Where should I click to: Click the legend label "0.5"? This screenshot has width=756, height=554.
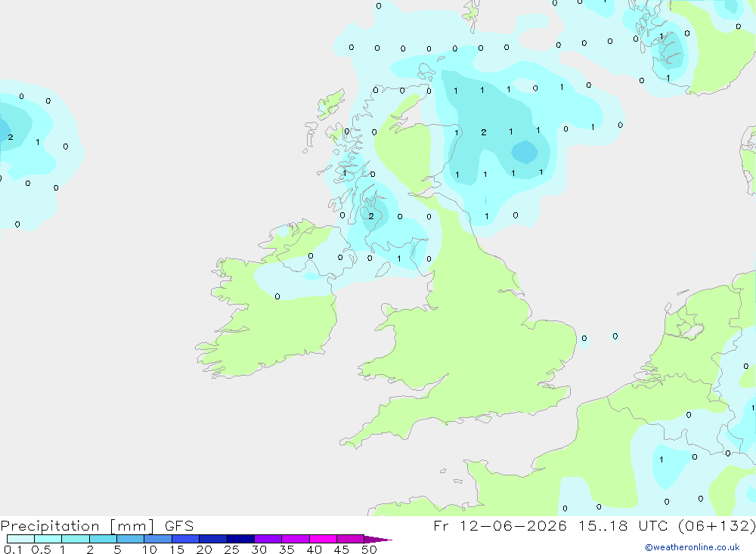41,549
